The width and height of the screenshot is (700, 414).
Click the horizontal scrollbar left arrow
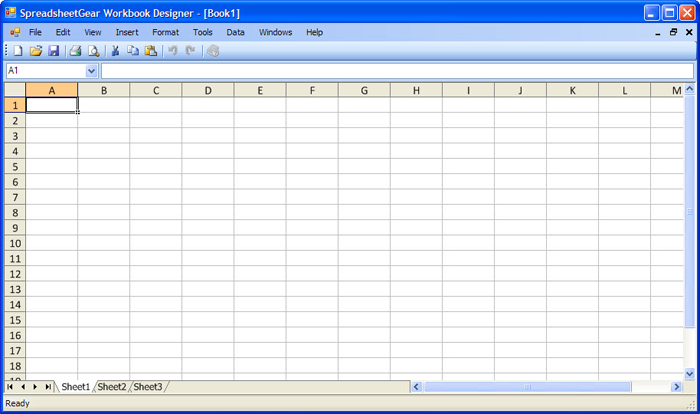coord(417,387)
